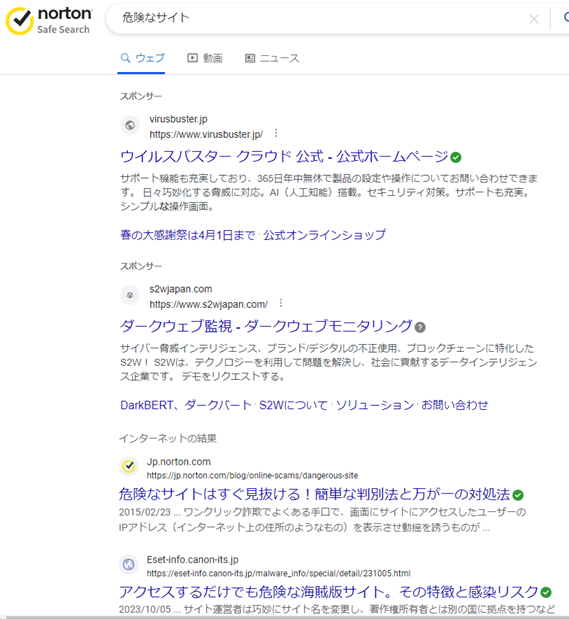The width and height of the screenshot is (569, 619).
Task: Click the https://www.s2wjapan.com/ URL text
Action: click(x=208, y=304)
